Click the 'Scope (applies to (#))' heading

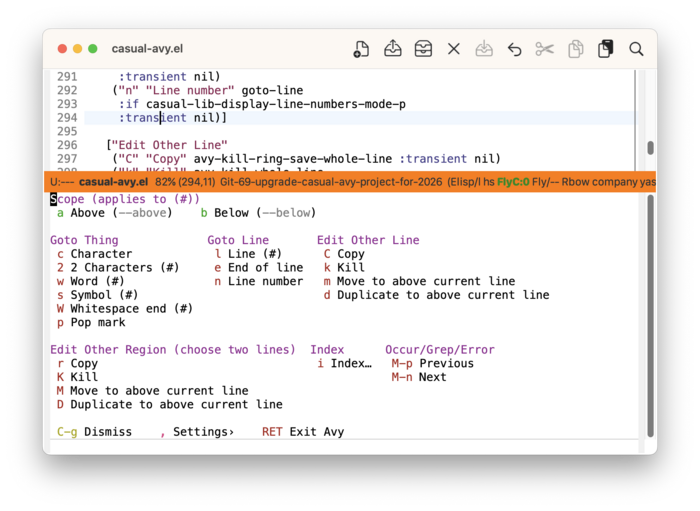pyautogui.click(x=125, y=199)
